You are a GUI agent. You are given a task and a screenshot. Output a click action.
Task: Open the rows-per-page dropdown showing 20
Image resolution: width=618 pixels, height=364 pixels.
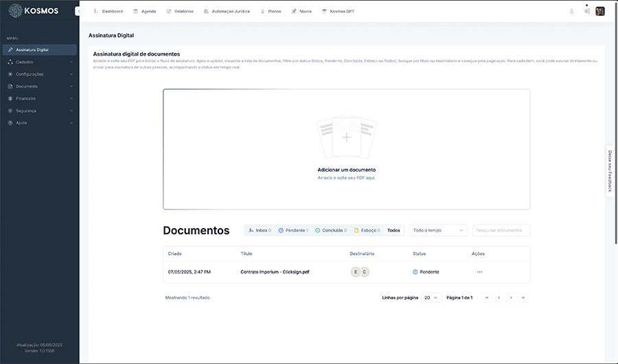432,297
